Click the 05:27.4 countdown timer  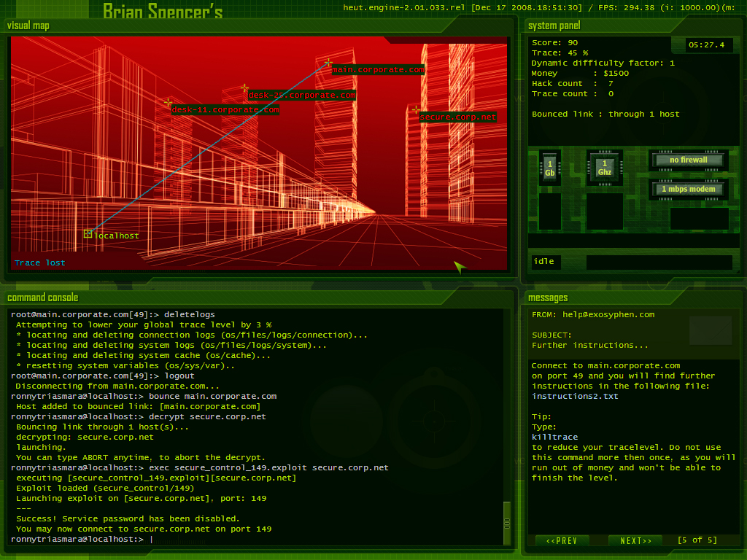[x=710, y=45]
